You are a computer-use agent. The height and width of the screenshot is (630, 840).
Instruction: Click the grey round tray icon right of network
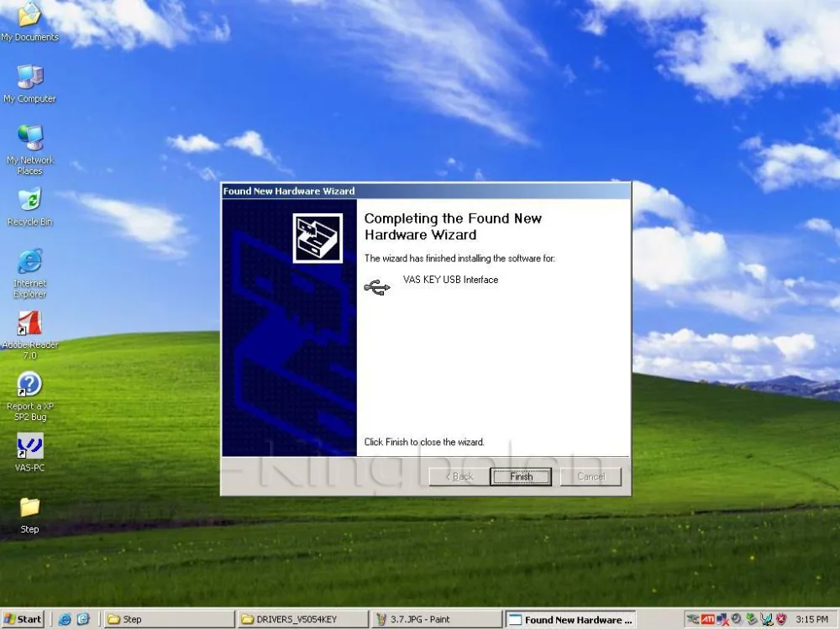tap(738, 619)
